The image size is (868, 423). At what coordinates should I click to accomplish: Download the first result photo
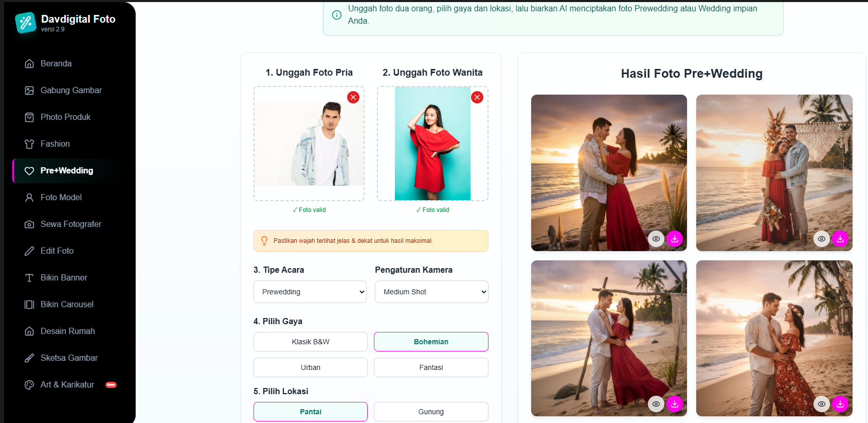(x=675, y=239)
